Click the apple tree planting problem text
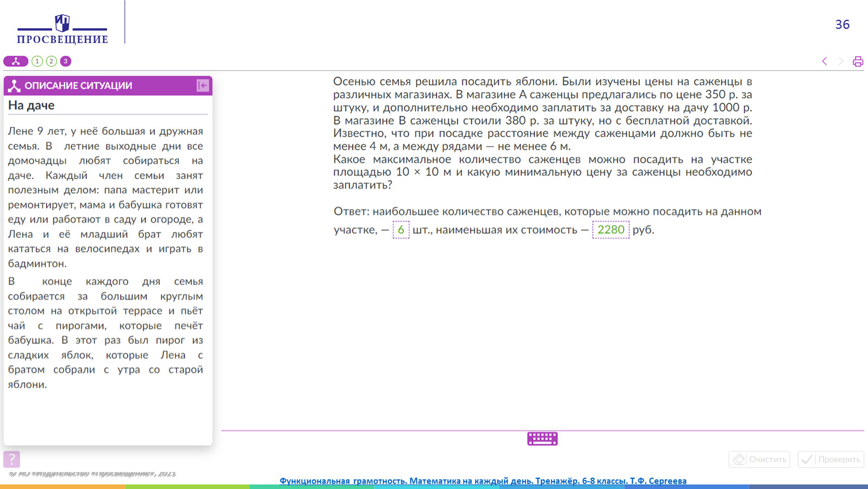This screenshot has height=489, width=868. 542,133
